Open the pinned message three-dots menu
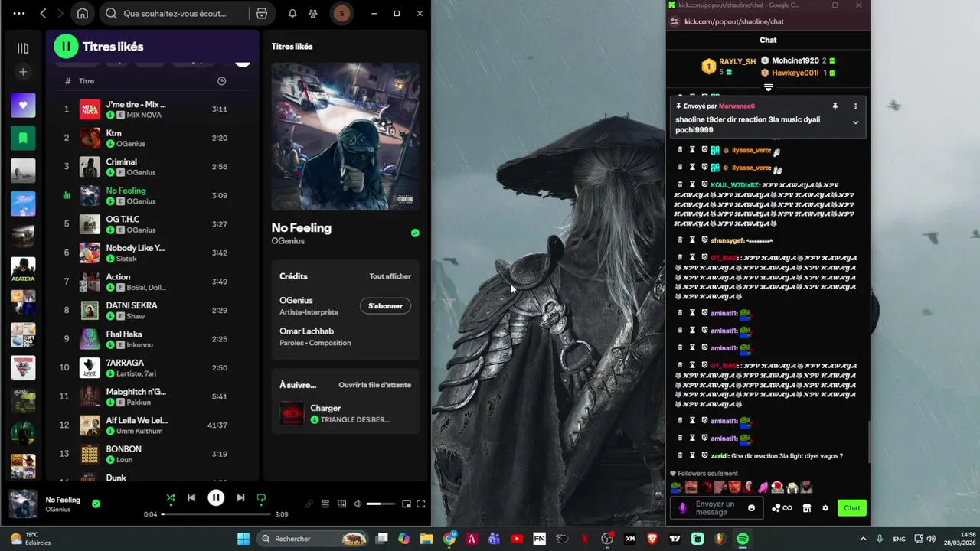Image resolution: width=980 pixels, height=551 pixels. pyautogui.click(x=855, y=106)
